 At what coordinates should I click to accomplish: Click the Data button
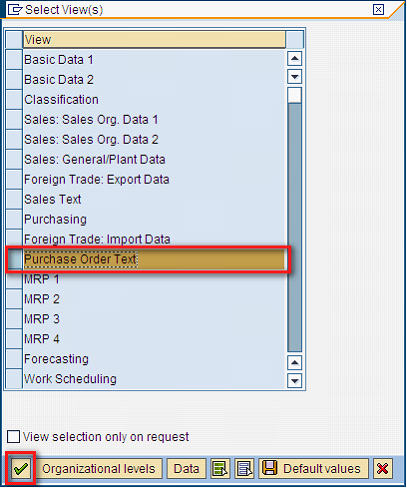pyautogui.click(x=186, y=469)
